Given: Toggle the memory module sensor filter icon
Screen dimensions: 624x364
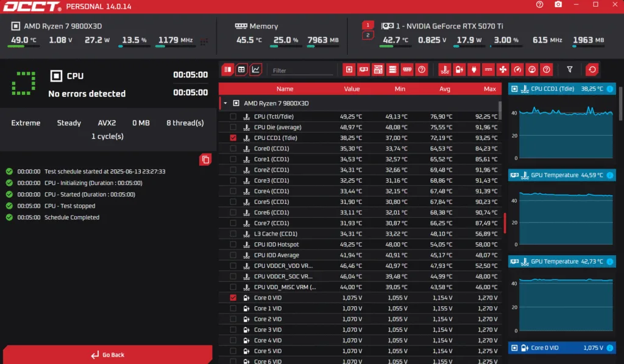Looking at the screenshot, I should pos(407,69).
